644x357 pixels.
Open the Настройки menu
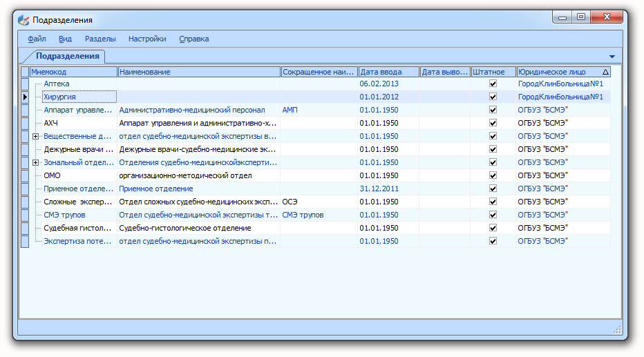coord(147,39)
